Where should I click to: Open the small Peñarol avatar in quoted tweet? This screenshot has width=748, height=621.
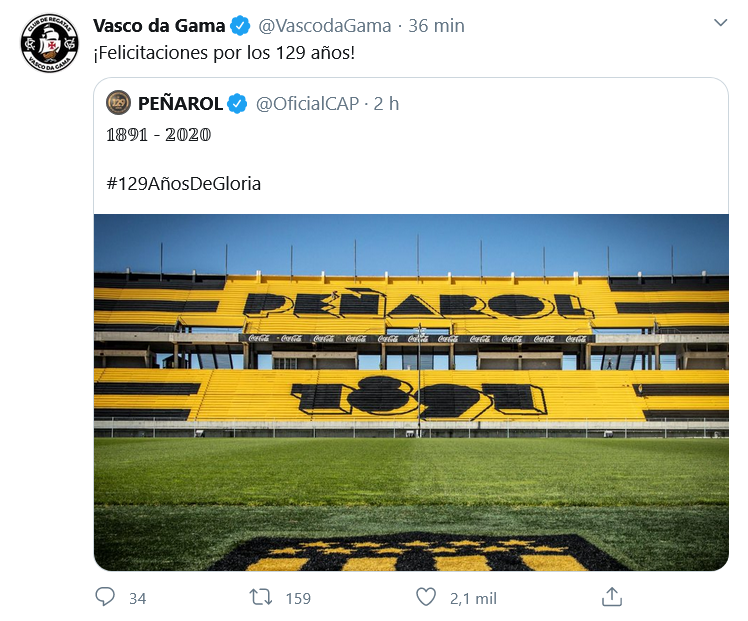coord(118,102)
